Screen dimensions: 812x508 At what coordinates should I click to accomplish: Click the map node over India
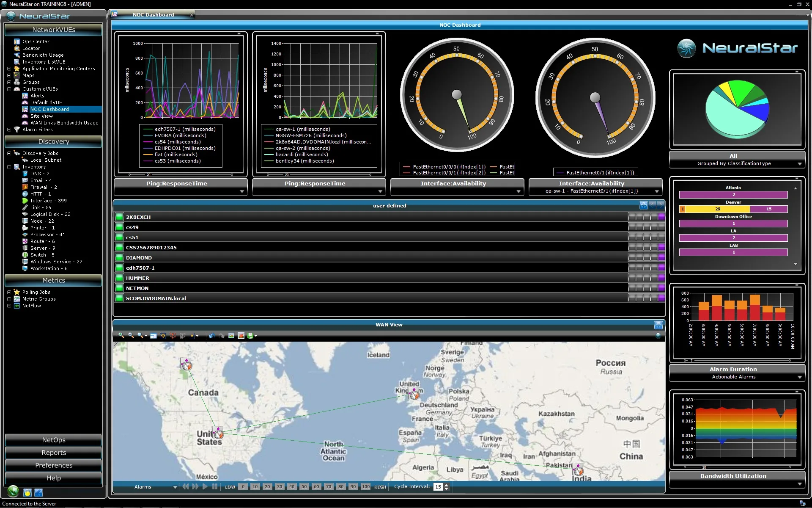[578, 469]
